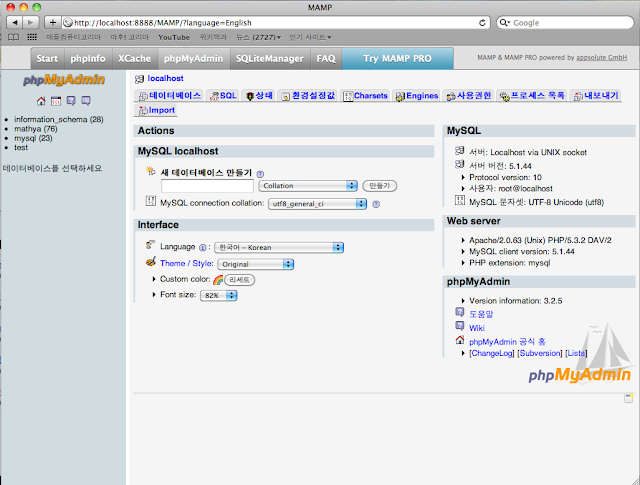Open the Engines tab
The width and height of the screenshot is (640, 485).
point(417,96)
